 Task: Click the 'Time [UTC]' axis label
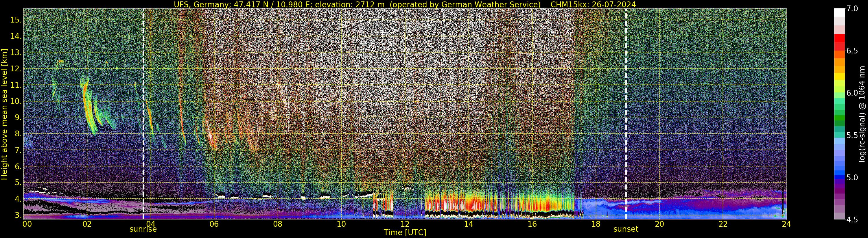[x=405, y=232]
